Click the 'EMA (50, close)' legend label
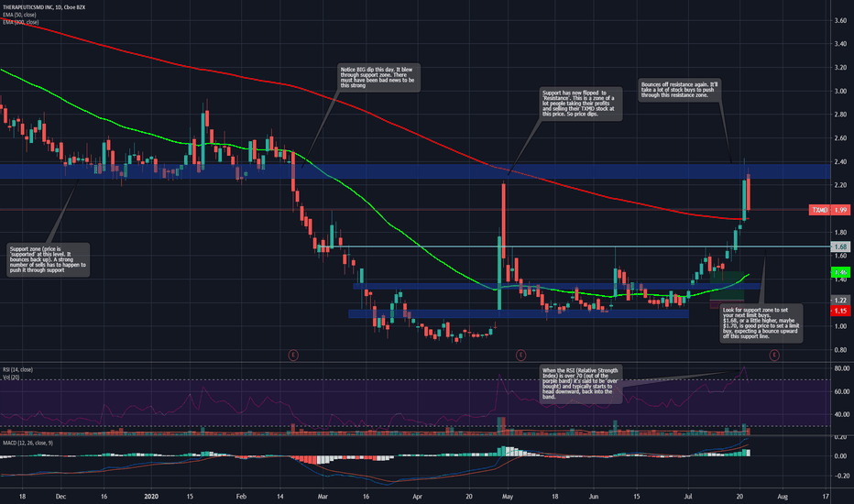Viewport: 854px width, 504px height. point(19,15)
